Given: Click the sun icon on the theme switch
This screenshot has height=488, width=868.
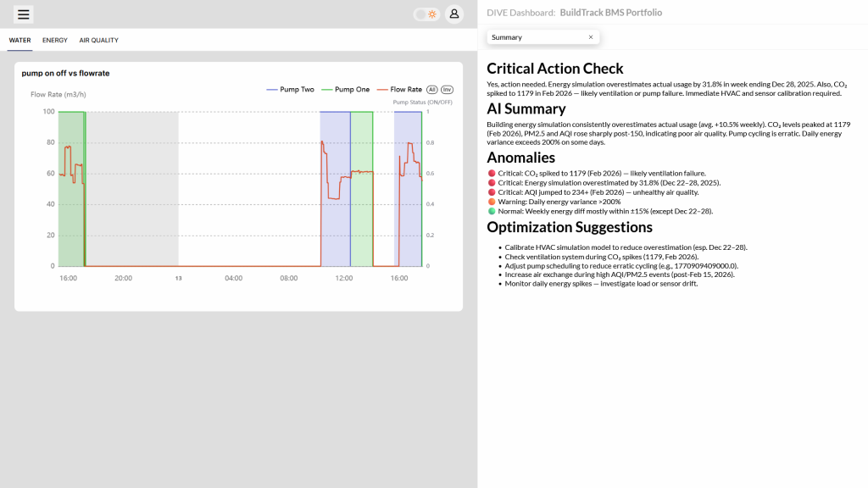Looking at the screenshot, I should (432, 14).
